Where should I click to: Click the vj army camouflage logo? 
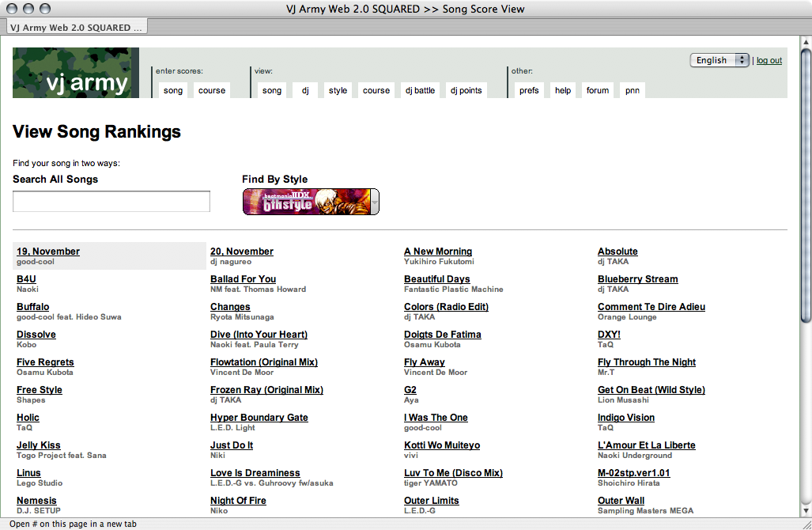point(76,73)
